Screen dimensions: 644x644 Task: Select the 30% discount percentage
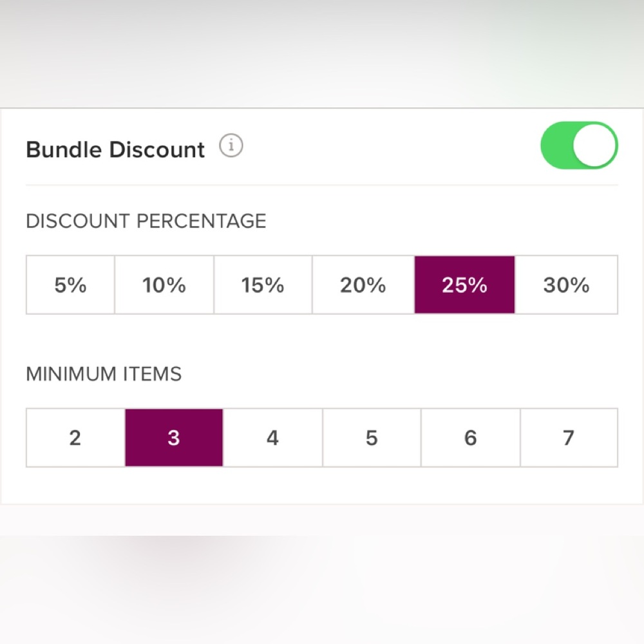pos(566,285)
